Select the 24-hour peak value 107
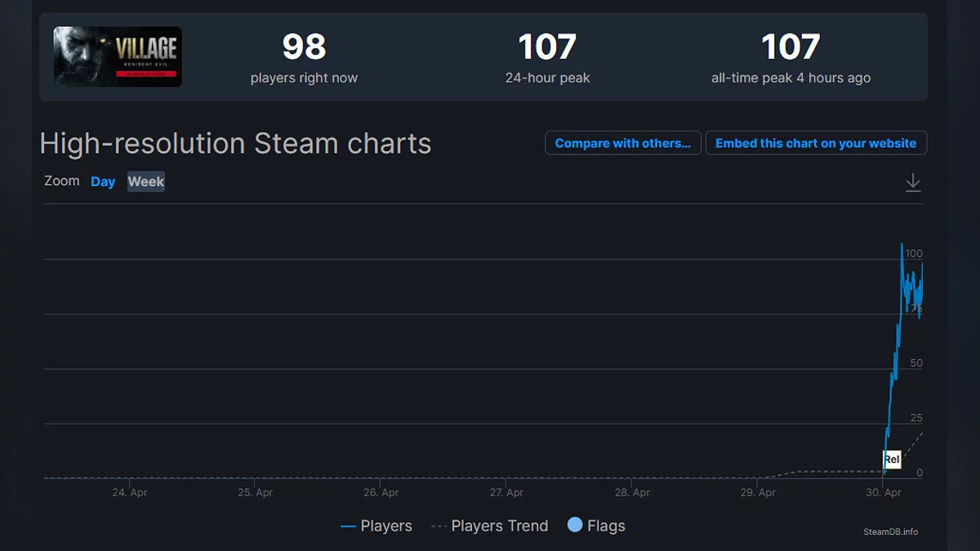Viewport: 980px width, 551px height. 547,47
